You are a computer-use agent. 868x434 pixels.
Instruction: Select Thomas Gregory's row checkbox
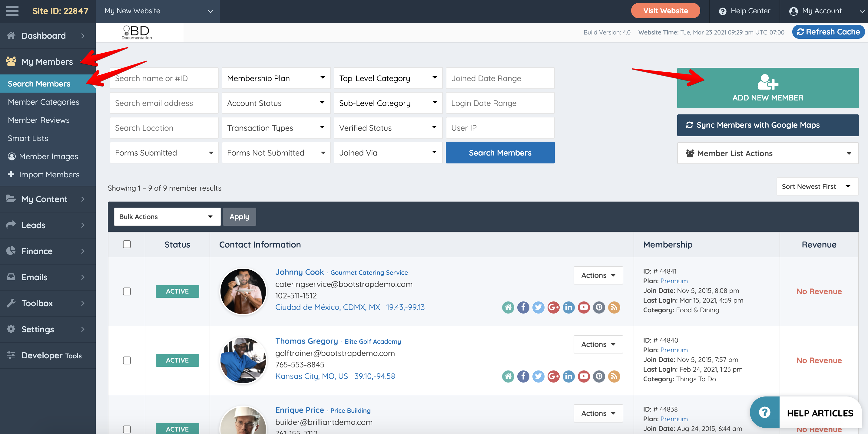click(x=127, y=360)
